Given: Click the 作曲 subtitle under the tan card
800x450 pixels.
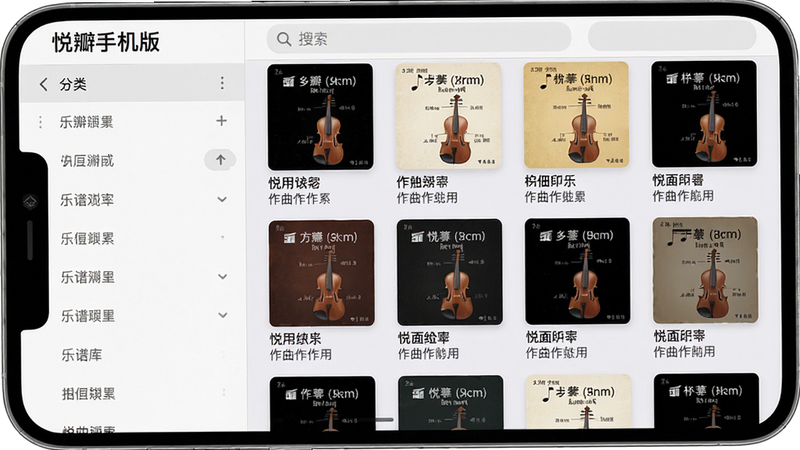Looking at the screenshot, I should pos(555,197).
